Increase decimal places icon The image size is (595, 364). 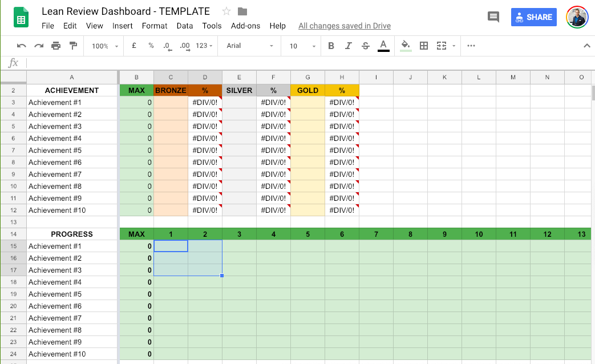tap(185, 46)
